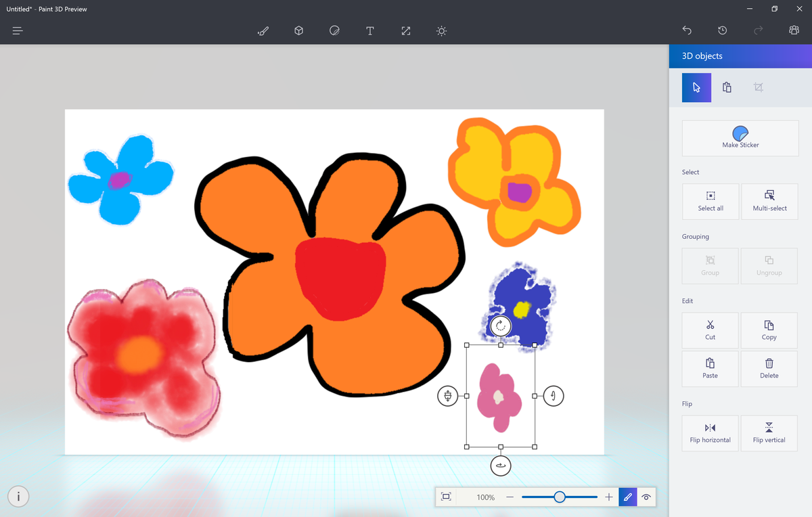Toggle the 2D drawing mode at bottom right
812x517 pixels.
click(627, 497)
